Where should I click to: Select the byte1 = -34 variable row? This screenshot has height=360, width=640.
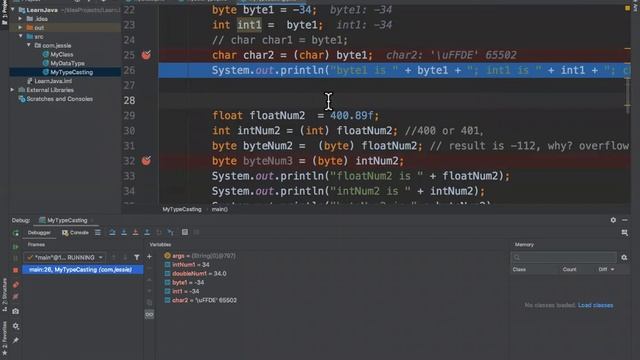pyautogui.click(x=184, y=282)
